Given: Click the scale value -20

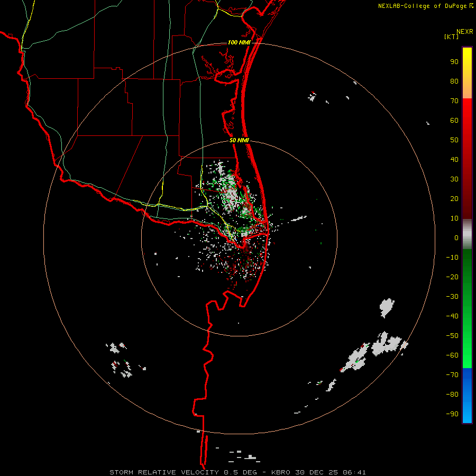Looking at the screenshot, I should (x=452, y=277).
